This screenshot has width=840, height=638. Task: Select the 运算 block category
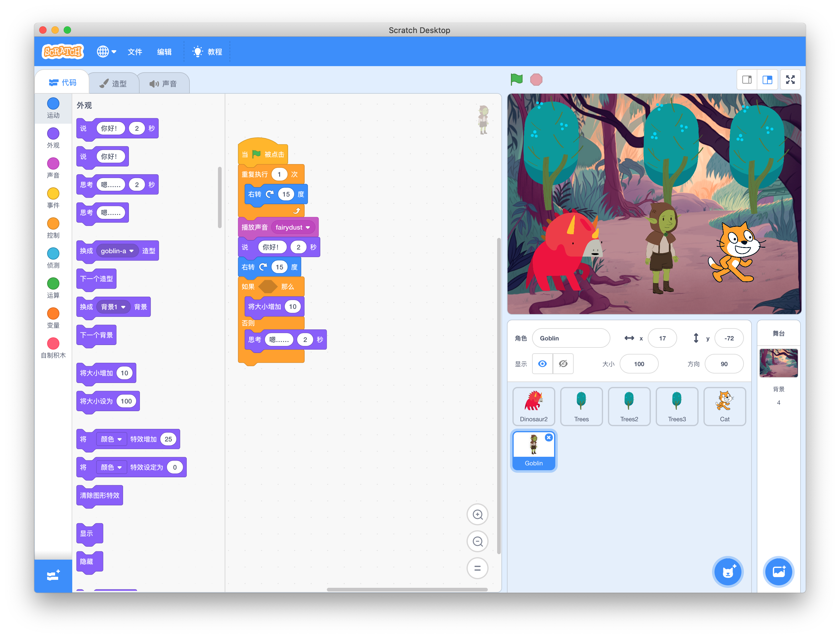pyautogui.click(x=53, y=288)
